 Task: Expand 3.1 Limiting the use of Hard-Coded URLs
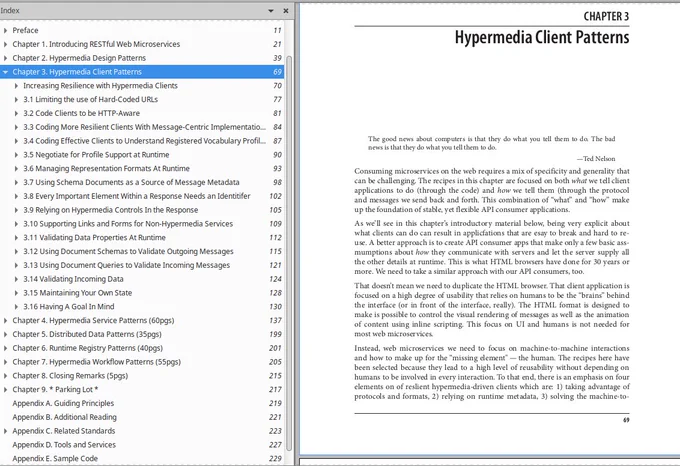point(16,100)
